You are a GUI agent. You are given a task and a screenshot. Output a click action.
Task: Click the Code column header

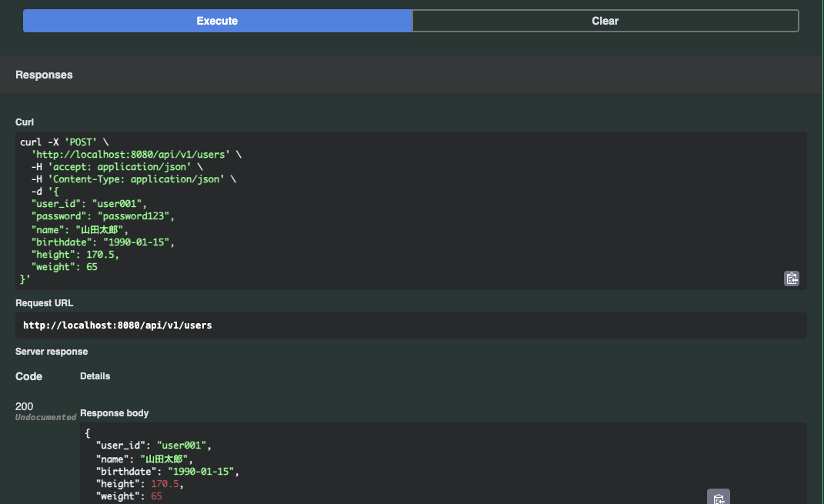(29, 376)
